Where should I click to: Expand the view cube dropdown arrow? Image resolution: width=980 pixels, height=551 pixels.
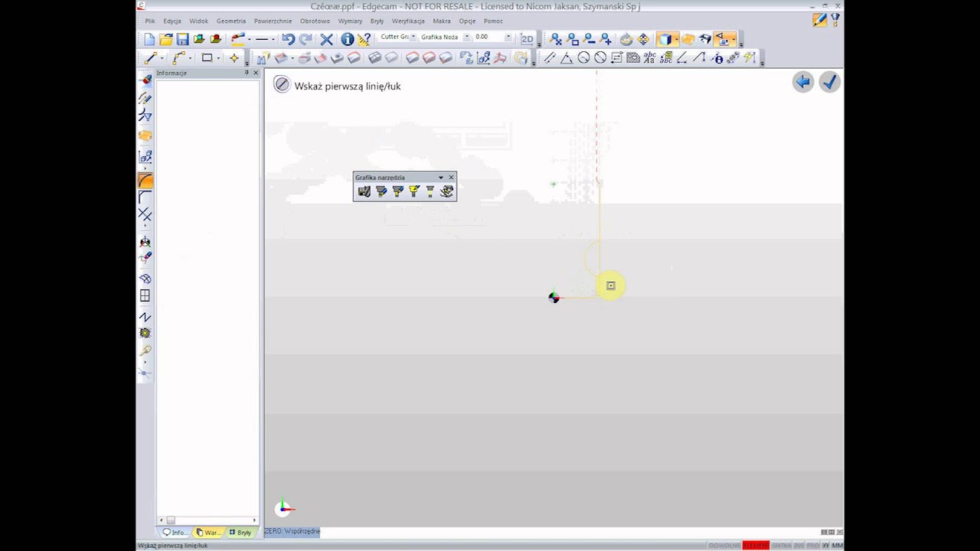tap(677, 39)
